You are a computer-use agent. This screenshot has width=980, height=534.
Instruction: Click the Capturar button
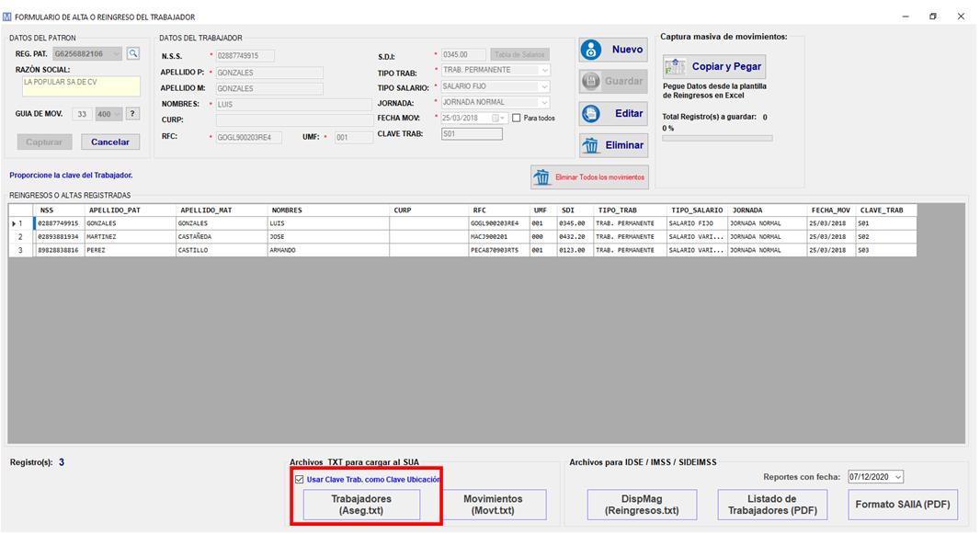click(x=44, y=142)
